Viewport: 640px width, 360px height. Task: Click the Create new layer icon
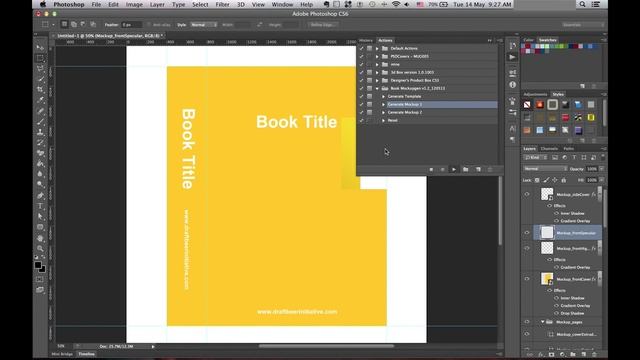(x=584, y=354)
